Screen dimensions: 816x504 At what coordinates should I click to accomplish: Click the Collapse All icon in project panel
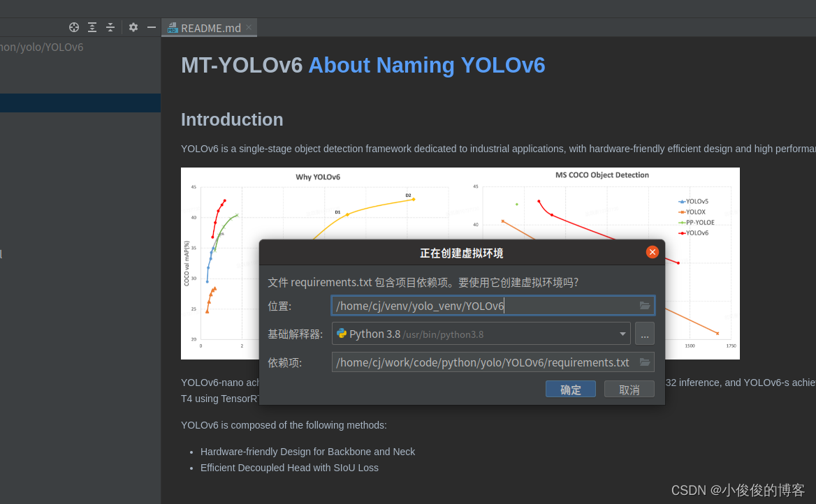tap(110, 27)
